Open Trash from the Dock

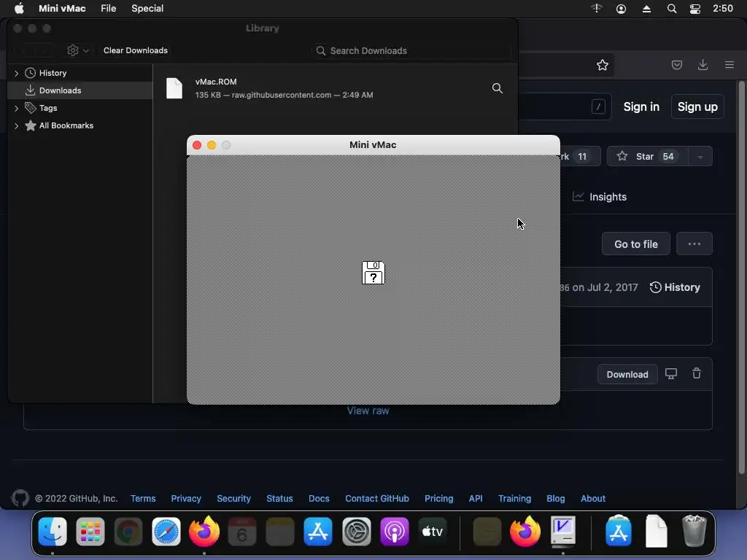coord(694,531)
